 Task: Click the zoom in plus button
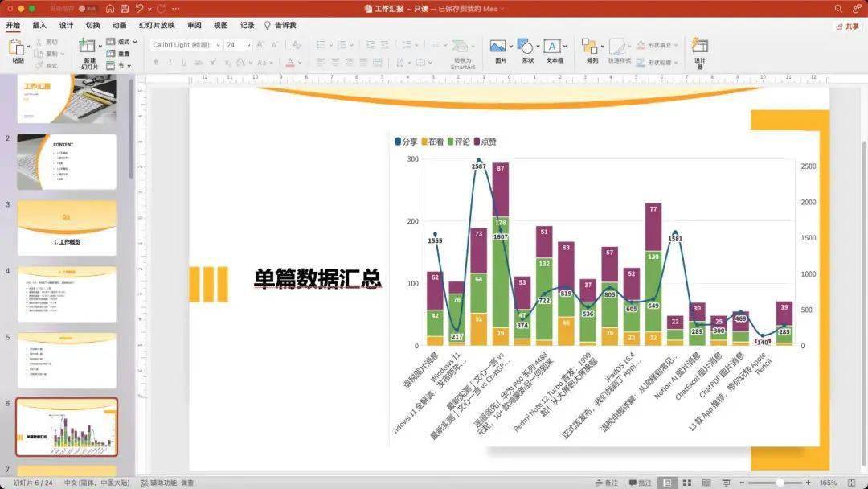click(x=809, y=483)
